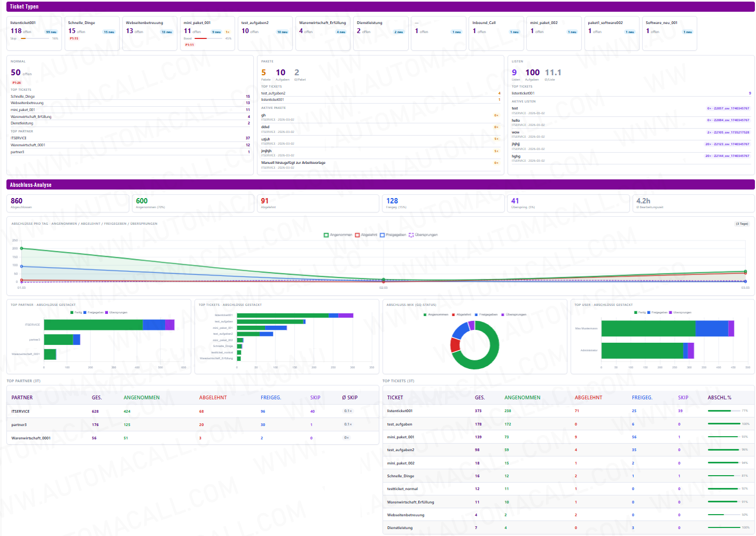Select the Ticket Typen section header
Image resolution: width=756 pixels, height=536 pixels.
23,6
